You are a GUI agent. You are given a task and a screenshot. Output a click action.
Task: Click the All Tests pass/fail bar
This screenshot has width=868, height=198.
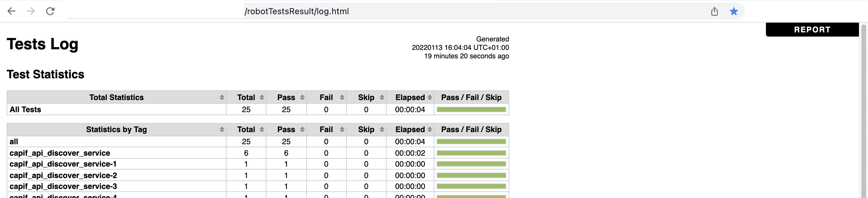tap(471, 109)
